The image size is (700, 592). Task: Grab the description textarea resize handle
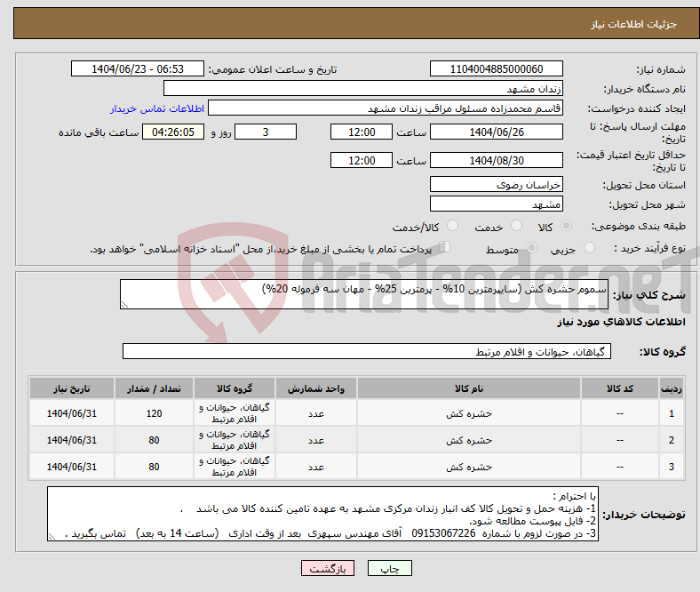124,305
